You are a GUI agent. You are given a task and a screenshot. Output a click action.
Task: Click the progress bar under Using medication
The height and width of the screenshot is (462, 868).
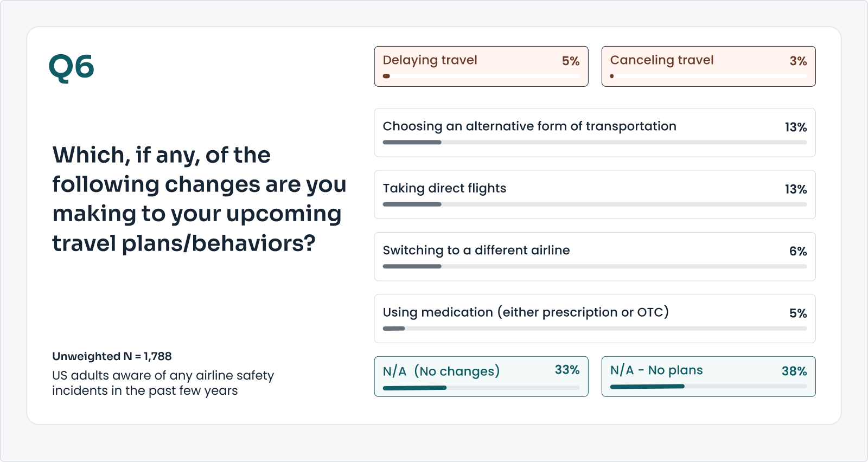point(595,329)
